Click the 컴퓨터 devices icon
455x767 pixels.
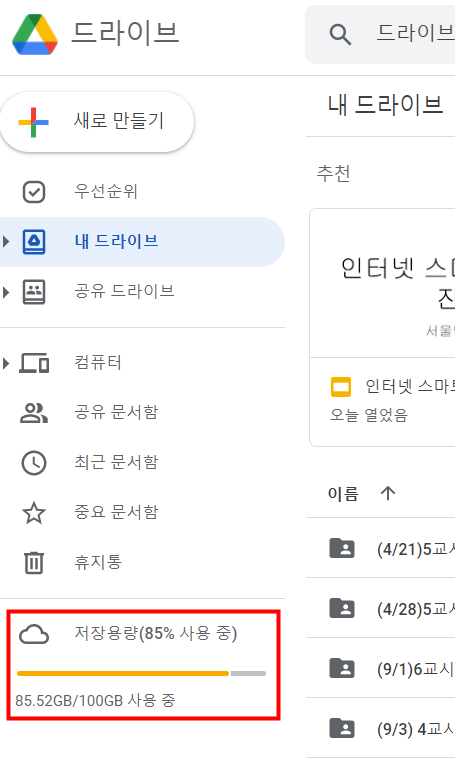(x=34, y=363)
